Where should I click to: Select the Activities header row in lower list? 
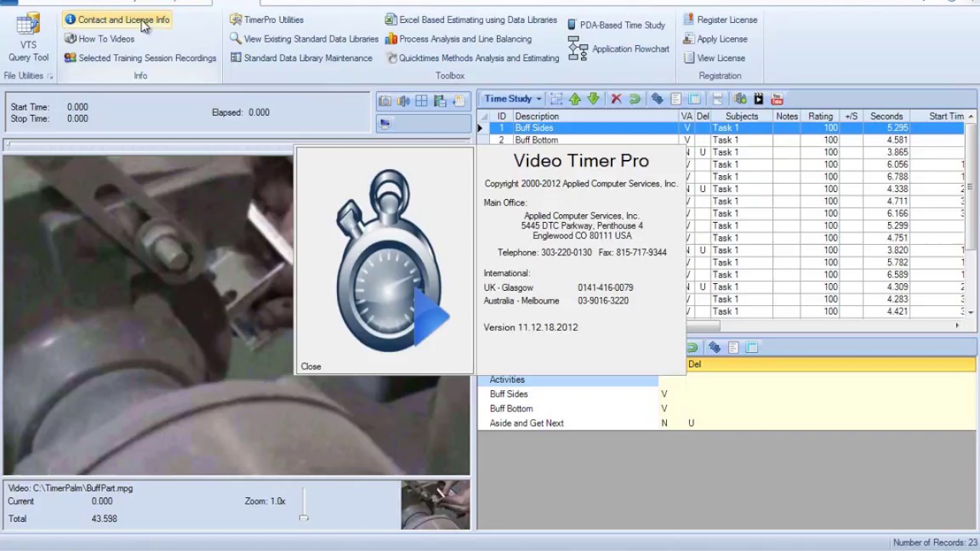(568, 380)
